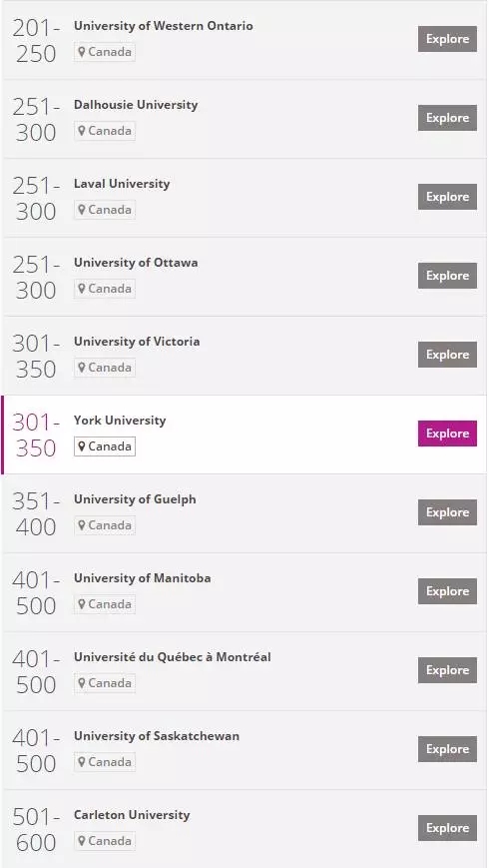Click the location pin icon under York University
489x868 pixels.
(x=82, y=446)
